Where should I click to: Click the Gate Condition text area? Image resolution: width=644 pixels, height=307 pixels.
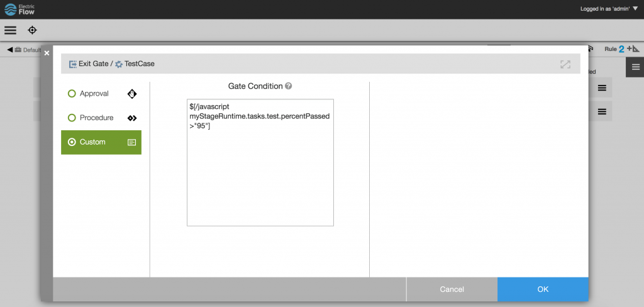(x=260, y=162)
